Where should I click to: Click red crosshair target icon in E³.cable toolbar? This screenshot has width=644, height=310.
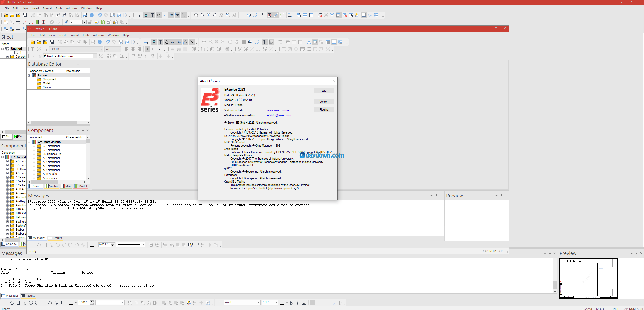[43, 22]
